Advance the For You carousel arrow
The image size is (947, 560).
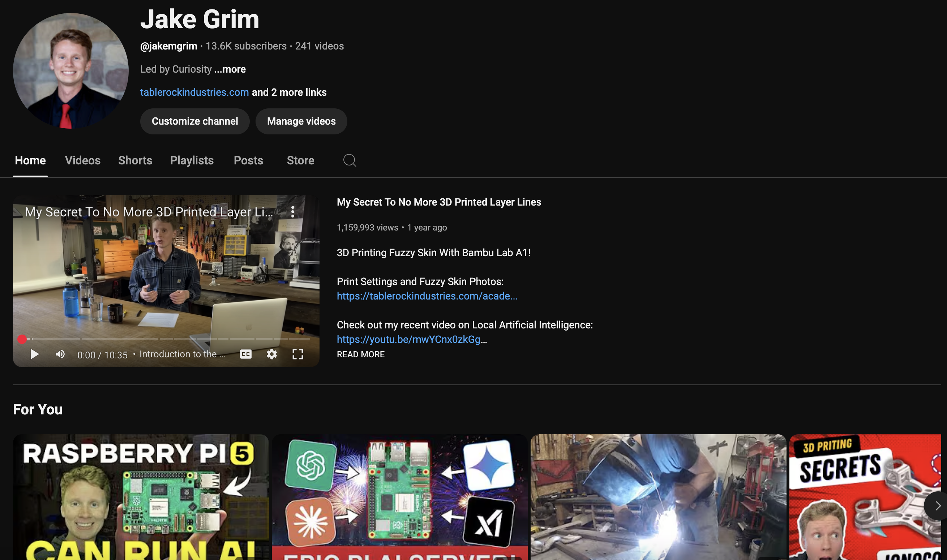pos(937,506)
